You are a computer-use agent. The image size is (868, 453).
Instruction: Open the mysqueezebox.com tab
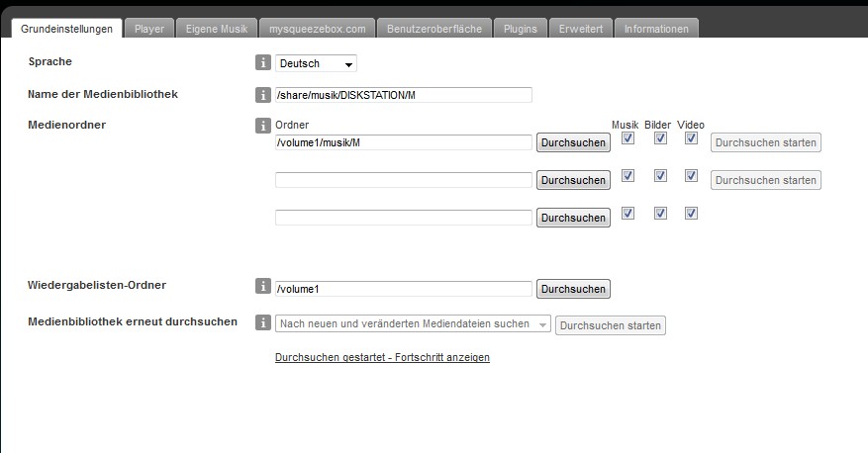(318, 29)
